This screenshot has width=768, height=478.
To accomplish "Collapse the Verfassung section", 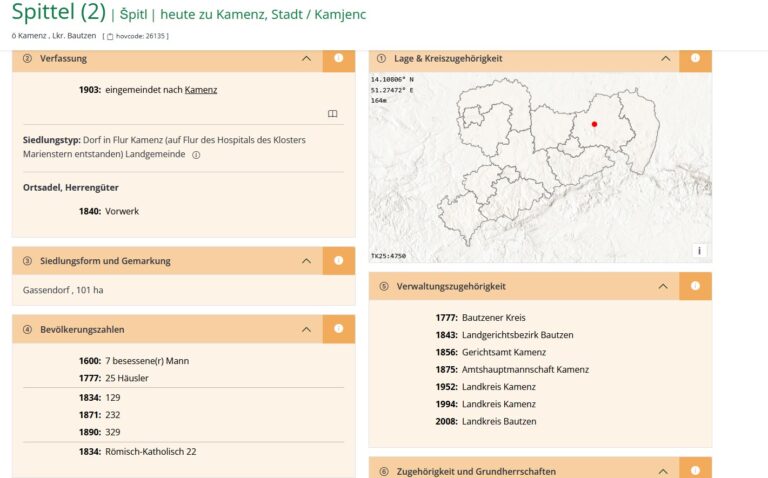I will [306, 59].
